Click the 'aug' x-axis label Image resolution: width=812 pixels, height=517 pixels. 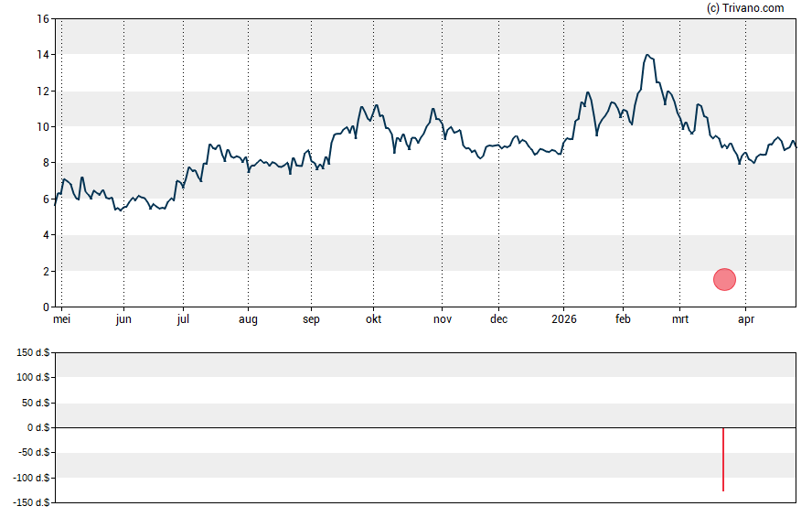coord(248,320)
